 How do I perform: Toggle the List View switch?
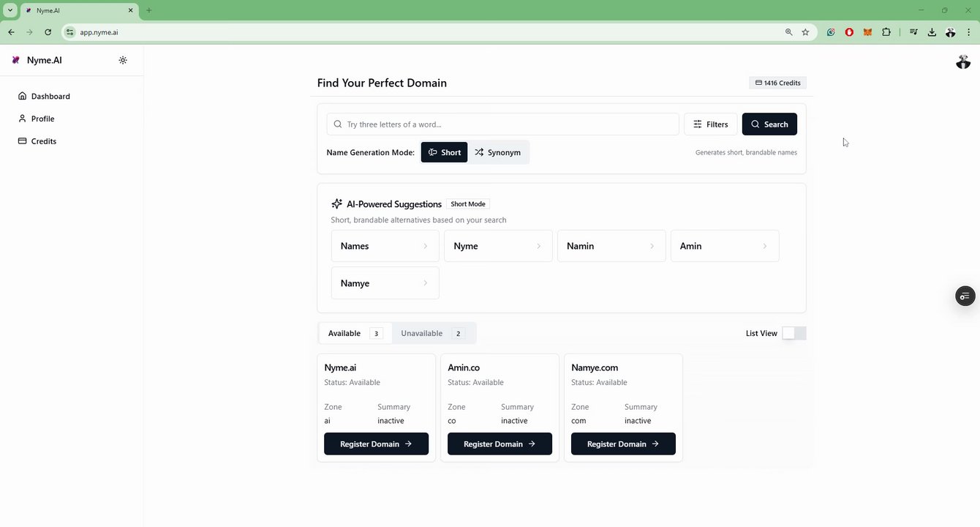[x=794, y=333]
